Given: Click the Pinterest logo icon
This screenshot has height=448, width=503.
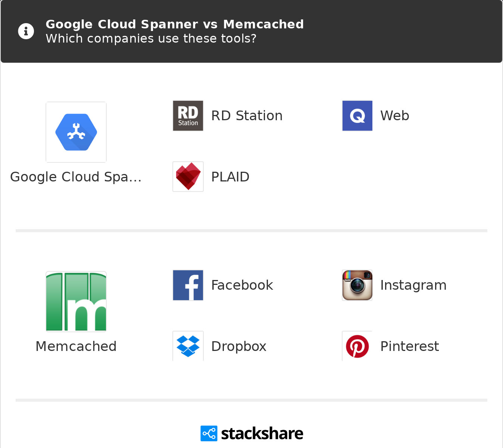Looking at the screenshot, I should click(x=357, y=346).
